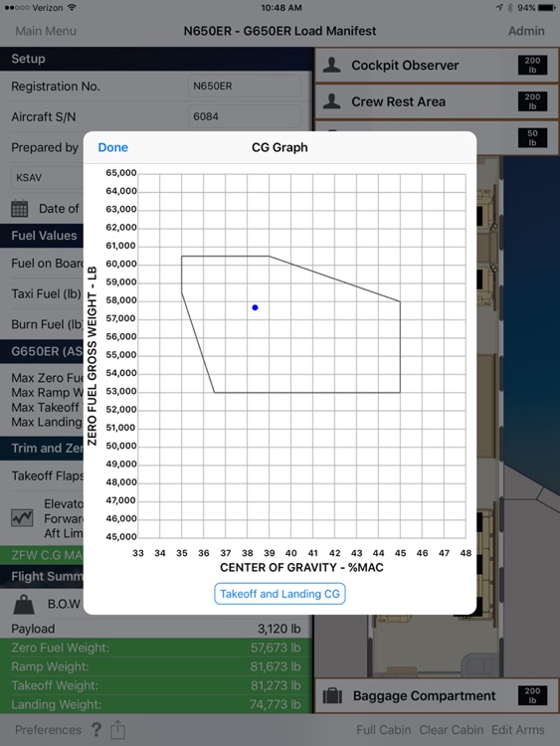The image size is (560, 746).
Task: Open help question mark icon
Action: [96, 730]
